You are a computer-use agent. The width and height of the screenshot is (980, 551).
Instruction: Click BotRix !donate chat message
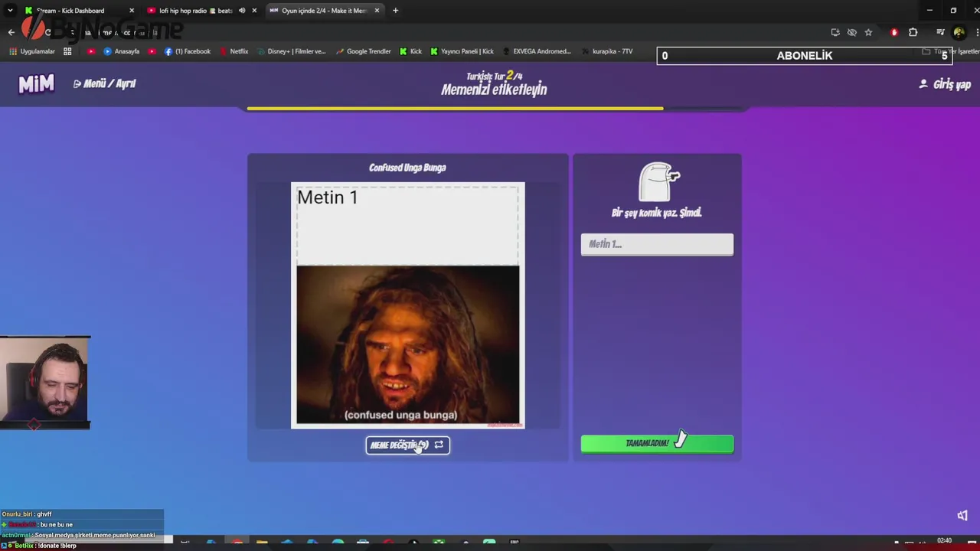[x=40, y=546]
